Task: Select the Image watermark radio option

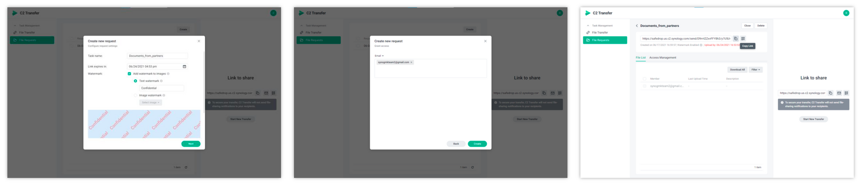Action: pos(135,95)
